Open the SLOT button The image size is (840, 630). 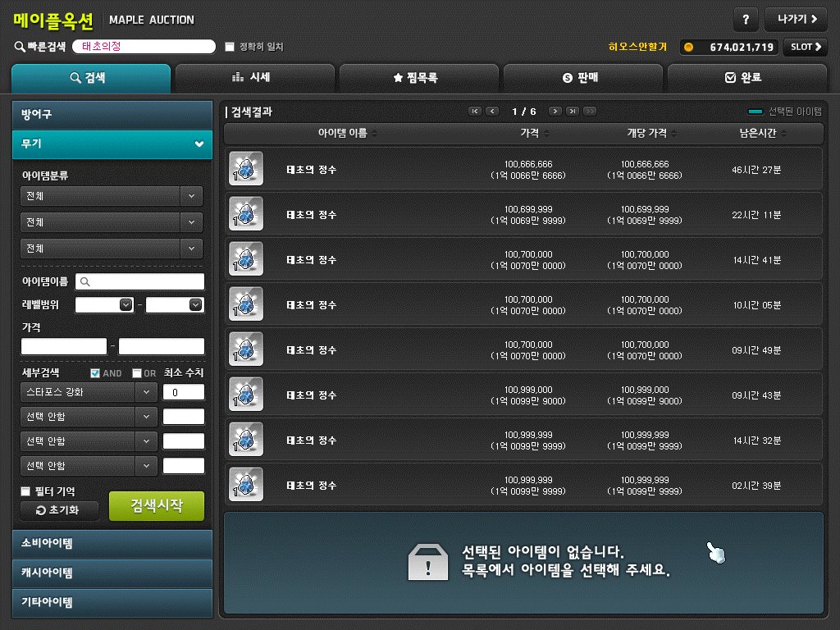point(806,47)
